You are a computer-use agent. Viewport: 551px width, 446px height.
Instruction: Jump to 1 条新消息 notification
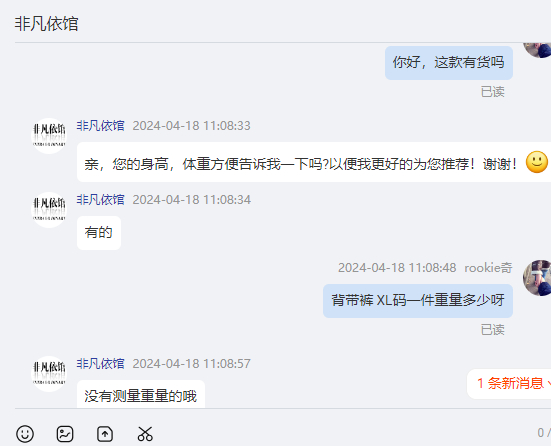tap(509, 383)
